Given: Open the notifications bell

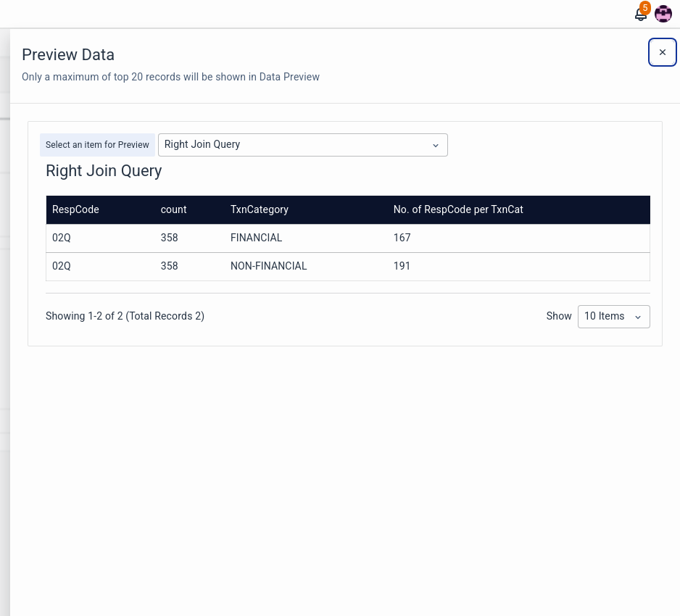Looking at the screenshot, I should [640, 14].
